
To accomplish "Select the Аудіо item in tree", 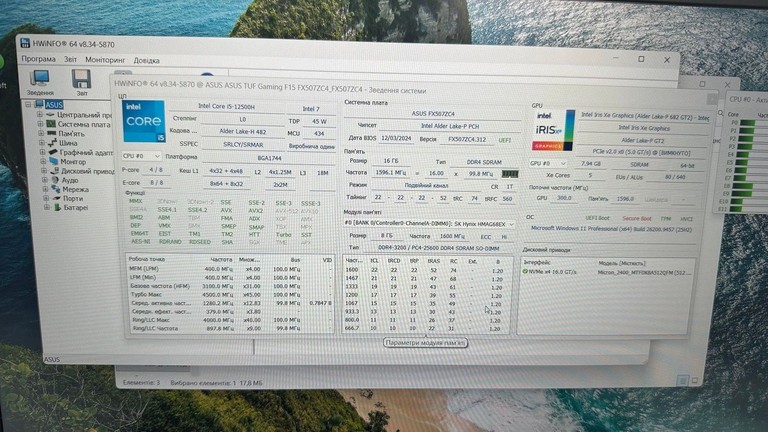I will (70, 180).
